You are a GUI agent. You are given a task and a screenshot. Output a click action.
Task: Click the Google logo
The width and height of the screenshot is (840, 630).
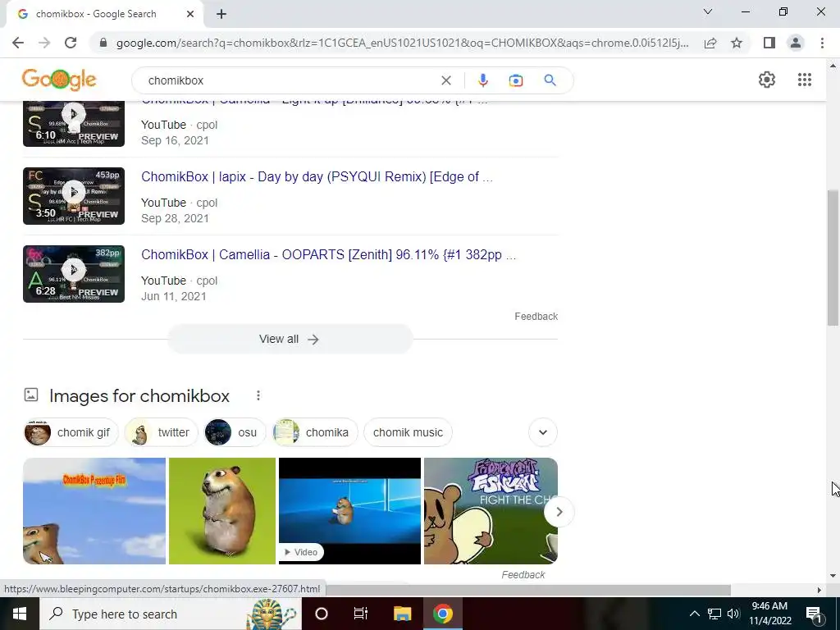pyautogui.click(x=59, y=80)
